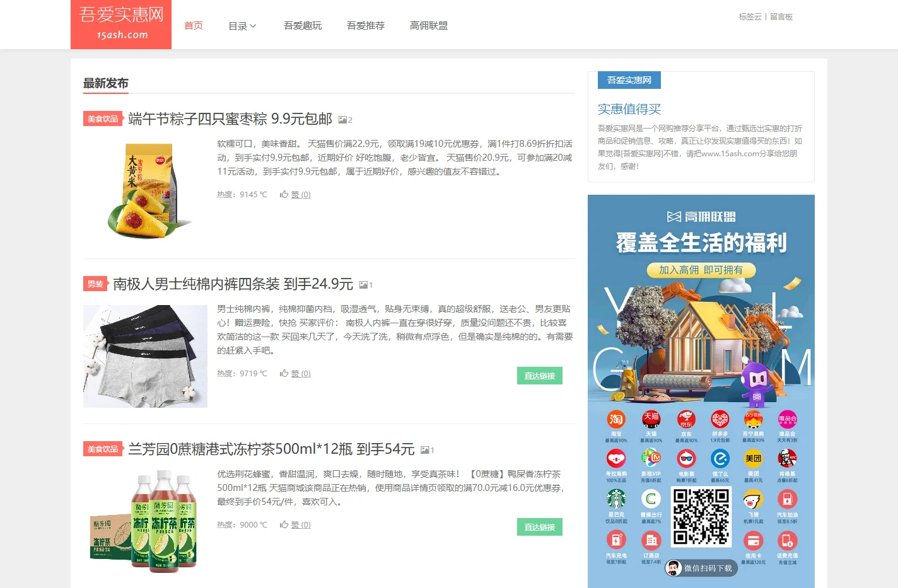Go to 首页 home tab
Image resolution: width=898 pixels, height=588 pixels.
[x=194, y=26]
